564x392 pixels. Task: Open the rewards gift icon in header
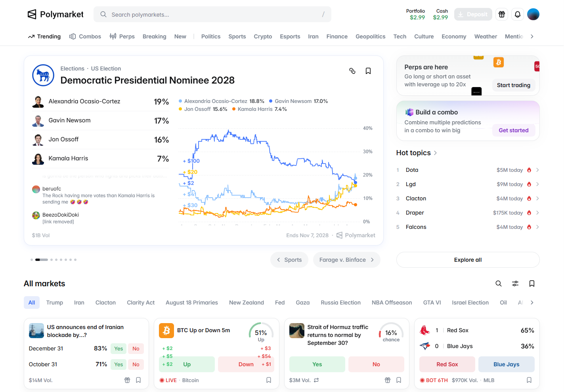click(502, 14)
